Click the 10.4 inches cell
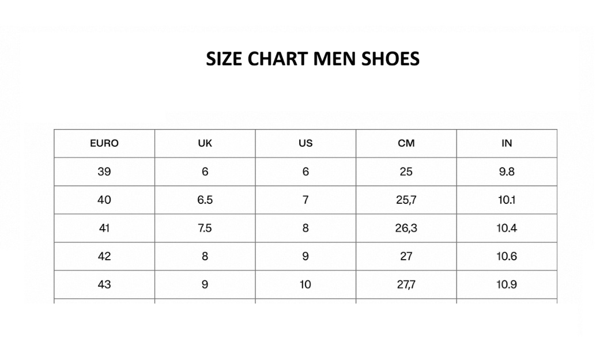This screenshot has width=611, height=364. (507, 228)
